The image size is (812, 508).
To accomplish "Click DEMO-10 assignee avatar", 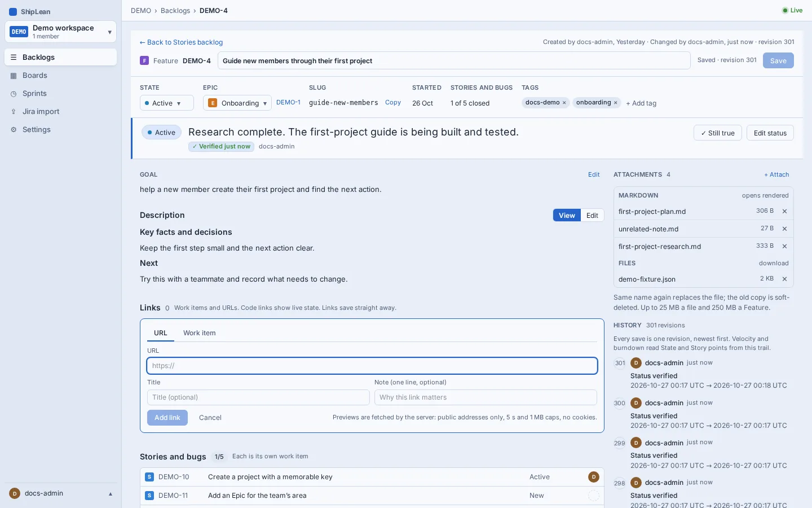I will coord(593,477).
